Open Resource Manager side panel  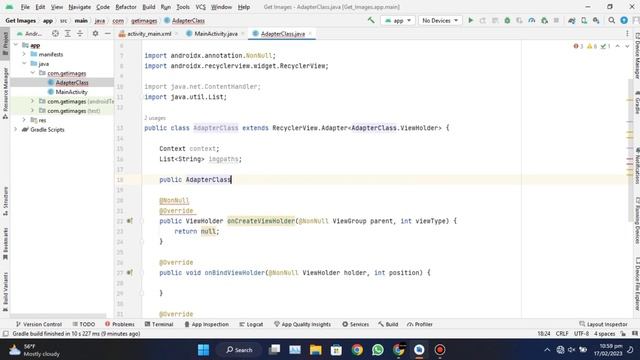[x=5, y=93]
